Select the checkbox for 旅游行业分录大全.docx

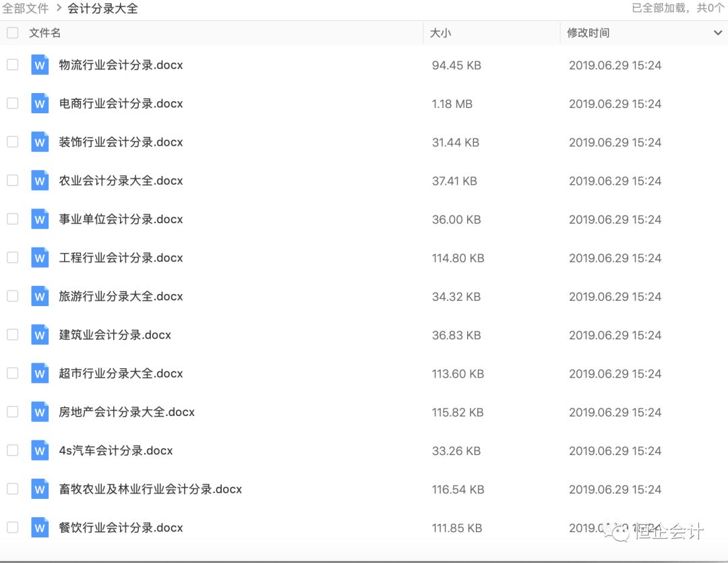11,295
